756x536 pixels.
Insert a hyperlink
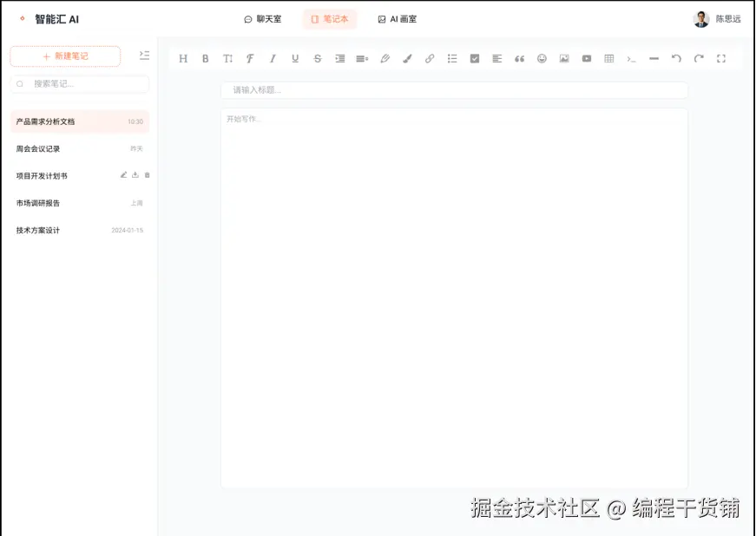[x=430, y=59]
